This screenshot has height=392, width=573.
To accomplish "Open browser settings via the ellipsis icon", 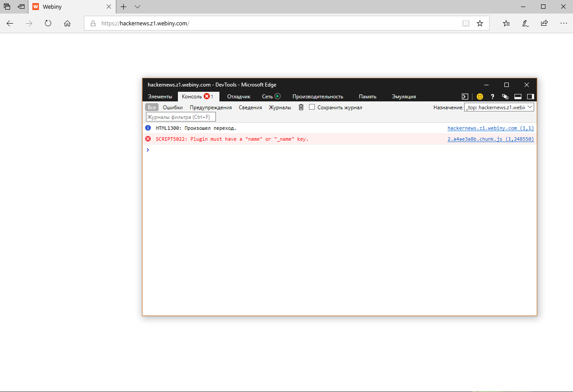I will point(563,23).
